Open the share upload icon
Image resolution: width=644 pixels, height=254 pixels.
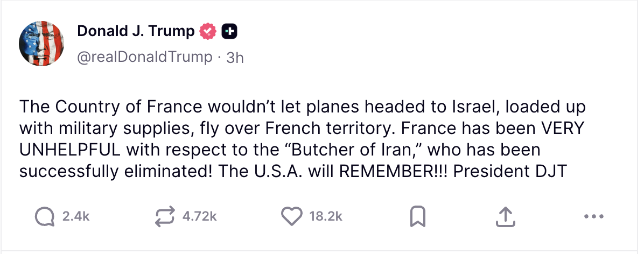point(505,217)
